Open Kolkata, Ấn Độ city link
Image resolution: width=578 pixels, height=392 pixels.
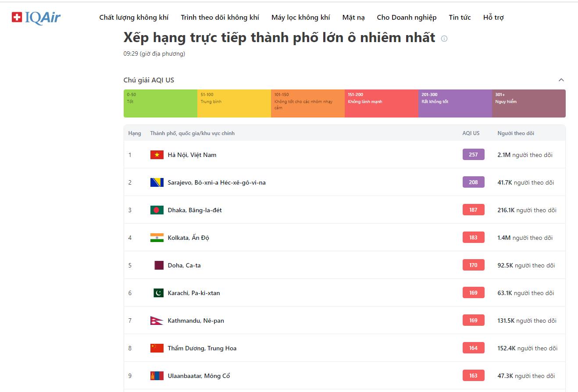(189, 238)
